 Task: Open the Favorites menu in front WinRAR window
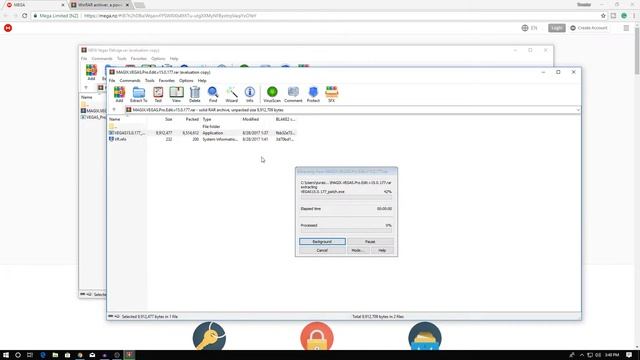pos(167,81)
